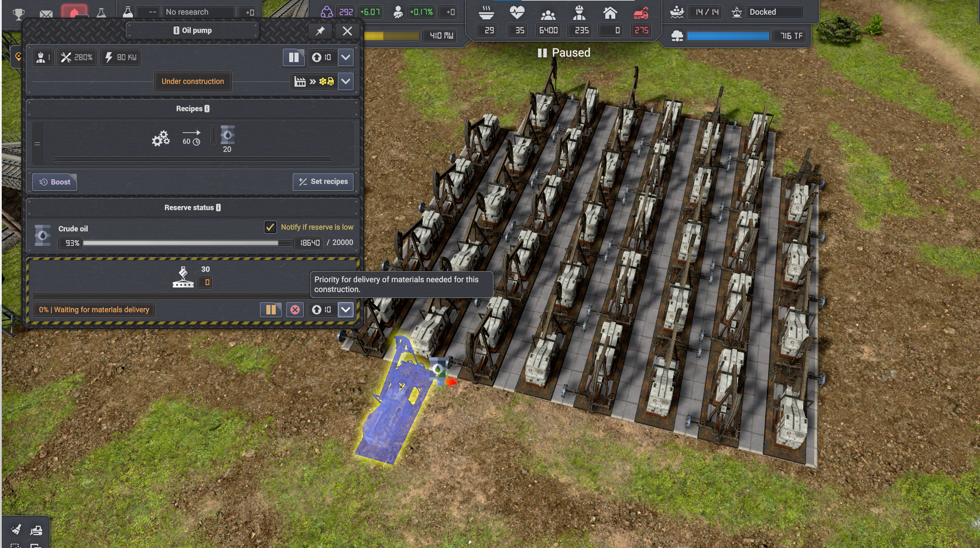Select the +0.17% growth value
Viewport: 980px width, 548px height.
[x=421, y=12]
